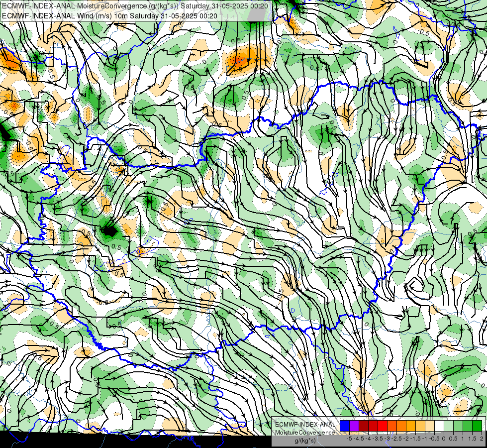Select the light orange swatch between -1.5 and -1
Screen dimensions: 487x448
pos(420,426)
